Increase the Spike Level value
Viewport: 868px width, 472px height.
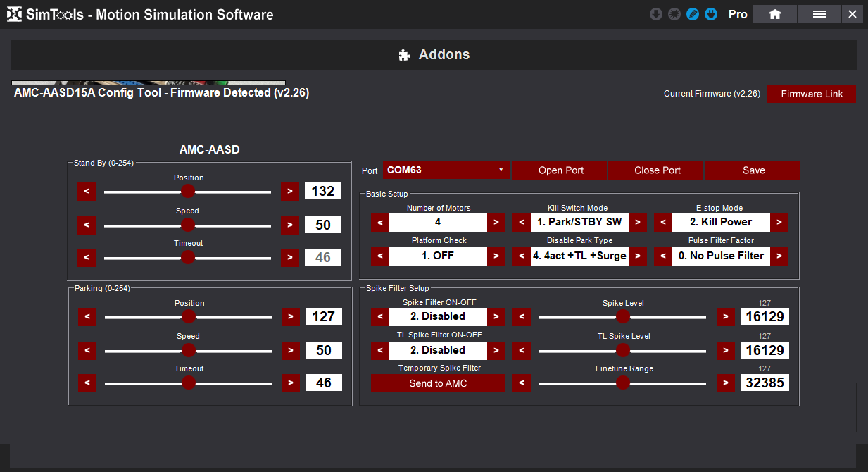point(726,317)
